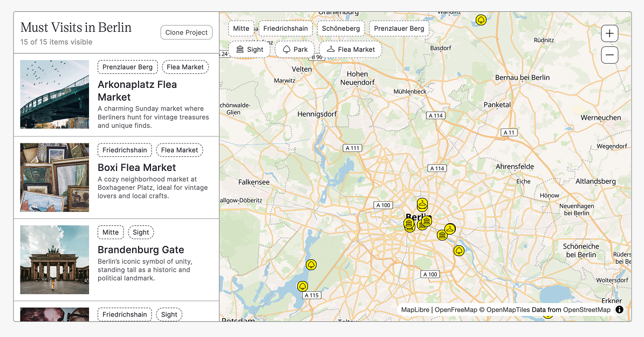Click the A 11 road shield

[x=509, y=132]
